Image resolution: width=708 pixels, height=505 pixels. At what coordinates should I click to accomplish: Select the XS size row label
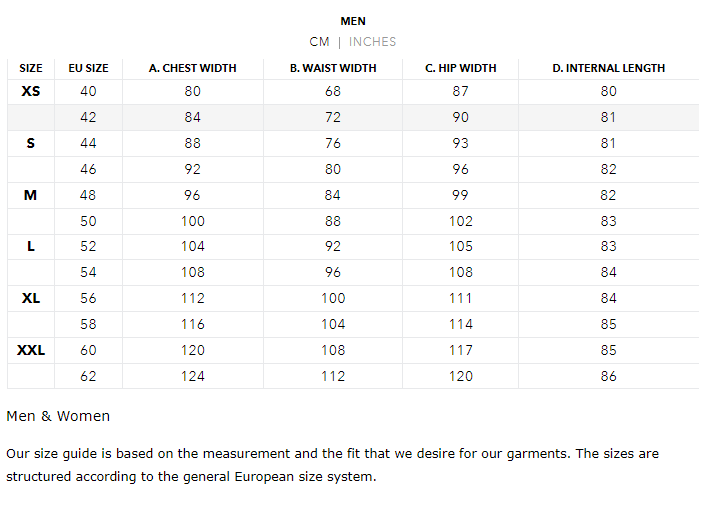click(x=31, y=91)
